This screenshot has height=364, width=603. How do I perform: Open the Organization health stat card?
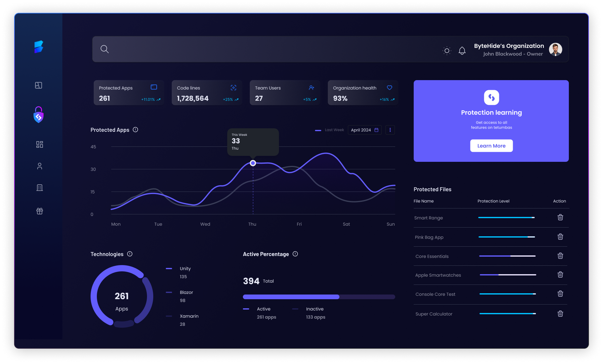pos(363,93)
